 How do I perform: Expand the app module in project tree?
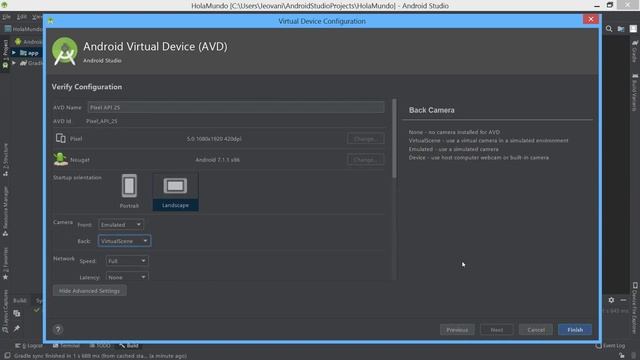14,53
